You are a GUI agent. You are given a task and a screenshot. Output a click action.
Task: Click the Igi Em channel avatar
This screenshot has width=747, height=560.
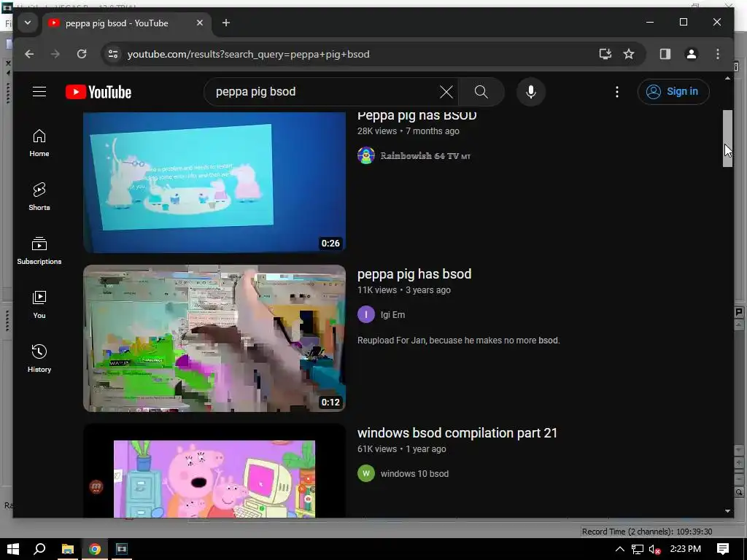[x=366, y=314]
